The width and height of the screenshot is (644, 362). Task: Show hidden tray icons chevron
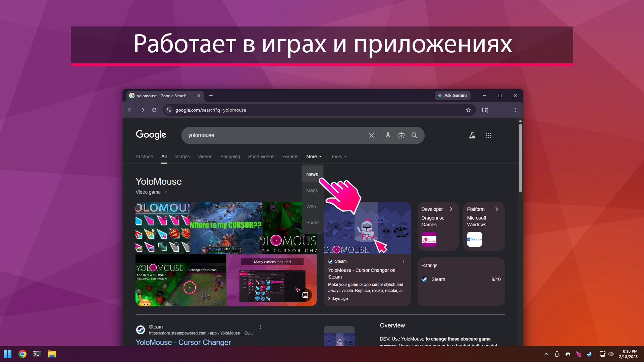546,354
